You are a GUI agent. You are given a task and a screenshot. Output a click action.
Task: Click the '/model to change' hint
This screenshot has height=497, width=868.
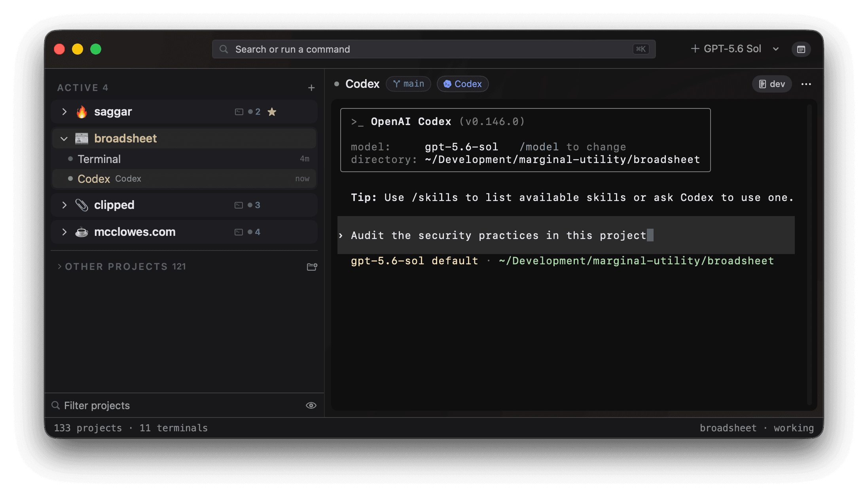(x=573, y=147)
